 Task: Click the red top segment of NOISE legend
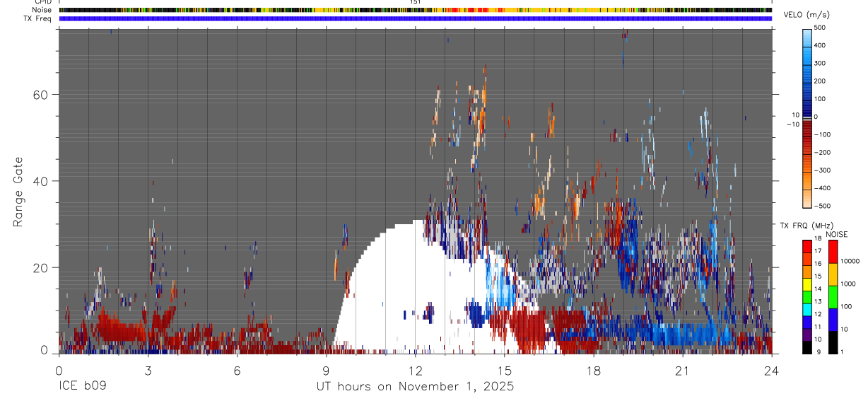pos(833,252)
